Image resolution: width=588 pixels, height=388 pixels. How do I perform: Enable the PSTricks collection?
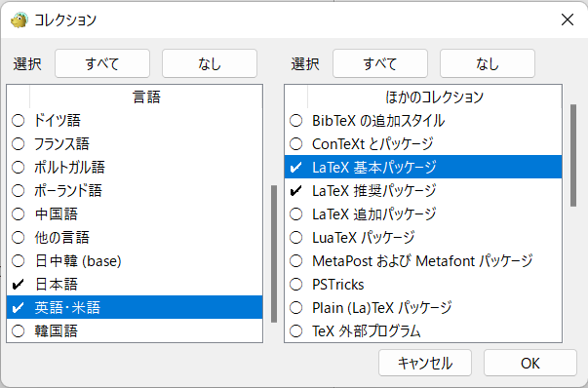pos(295,284)
